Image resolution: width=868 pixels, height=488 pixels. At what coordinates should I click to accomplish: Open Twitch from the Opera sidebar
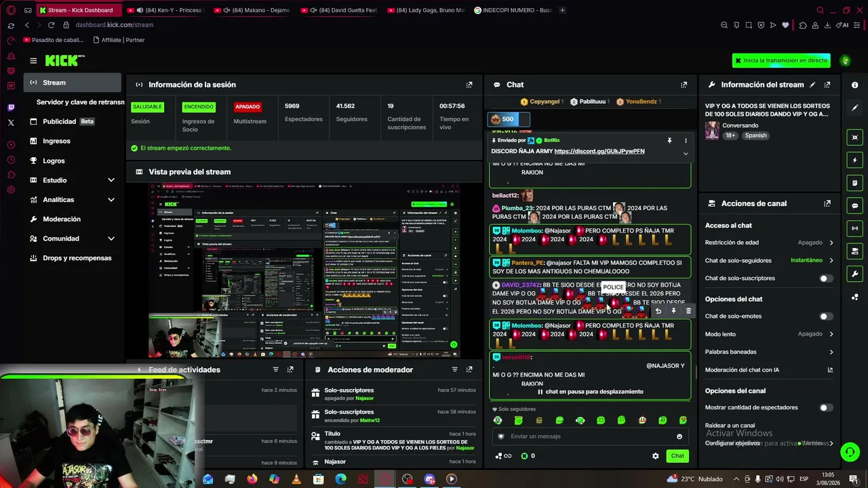(x=11, y=108)
